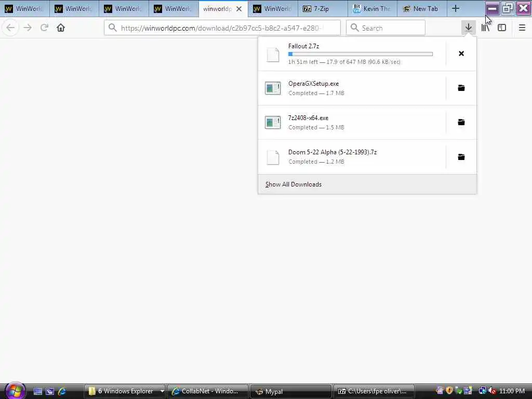Select the 7z2408-x64.exe download entry name
Viewport: 532px width, 399px height.
(309, 118)
